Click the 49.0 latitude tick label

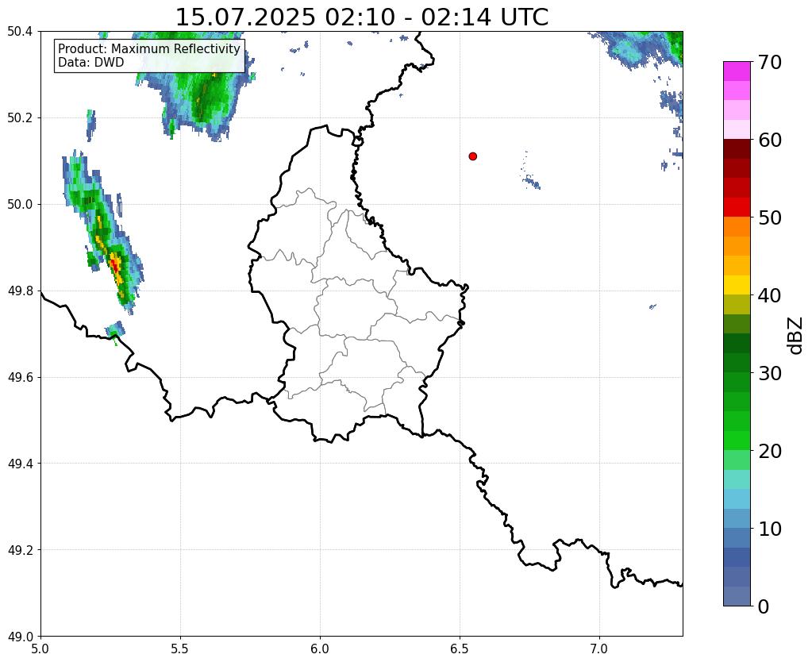[20, 637]
